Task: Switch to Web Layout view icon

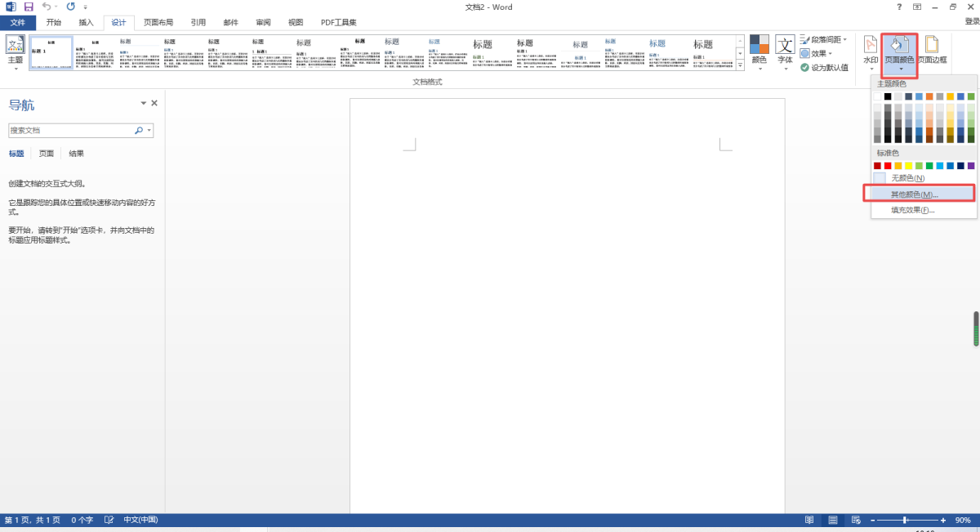Action: [856, 520]
